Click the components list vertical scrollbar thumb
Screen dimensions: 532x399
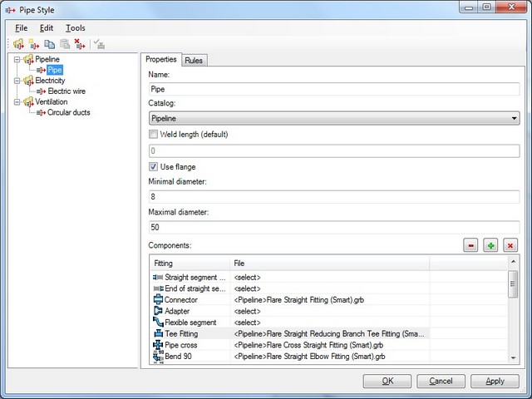click(513, 284)
